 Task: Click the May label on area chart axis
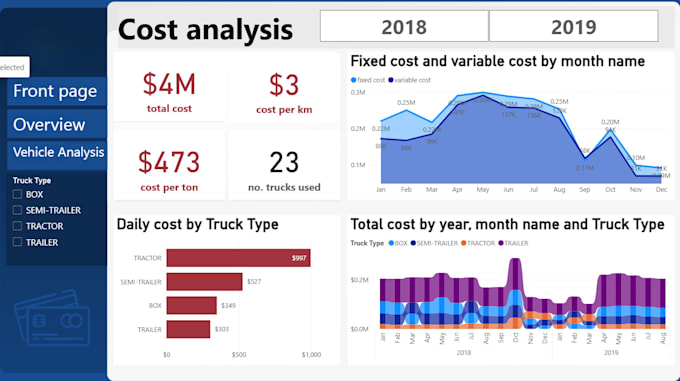(x=483, y=189)
